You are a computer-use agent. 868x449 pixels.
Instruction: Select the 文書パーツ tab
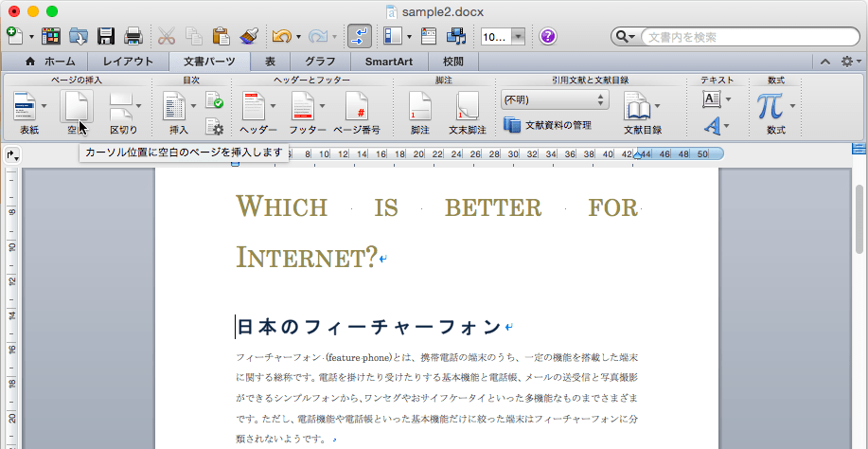(x=209, y=62)
